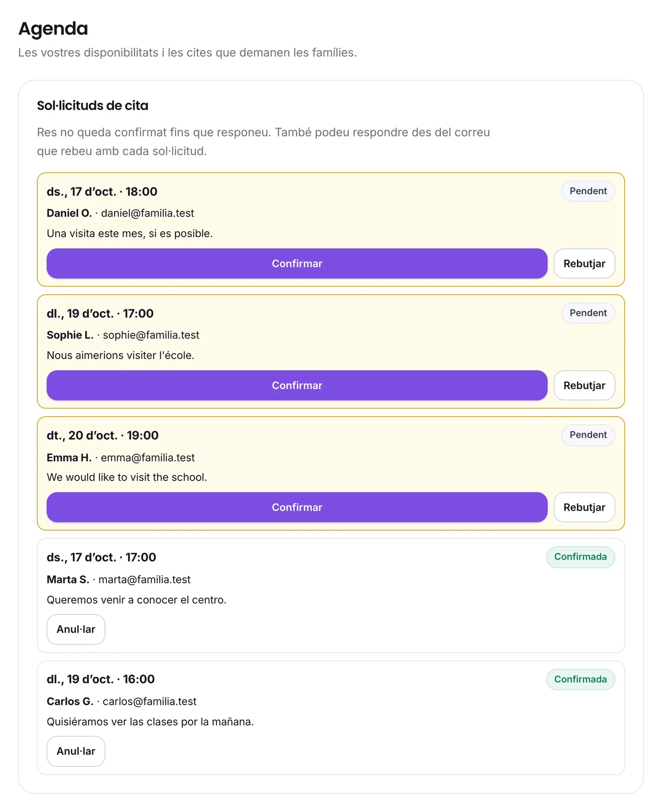Screen dimensions: 662x812
Task: Click the Pendent badge on Daniel's request
Action: [x=588, y=191]
